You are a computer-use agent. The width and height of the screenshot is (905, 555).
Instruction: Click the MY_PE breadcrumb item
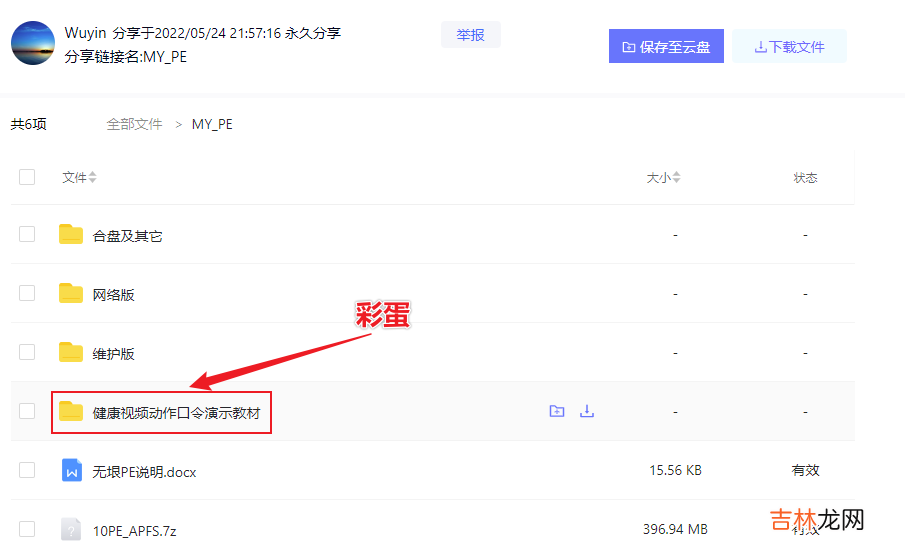(212, 124)
